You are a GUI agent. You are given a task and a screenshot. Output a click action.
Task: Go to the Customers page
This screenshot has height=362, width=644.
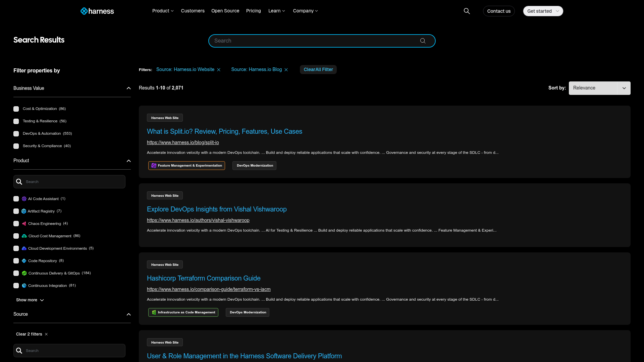click(193, 11)
